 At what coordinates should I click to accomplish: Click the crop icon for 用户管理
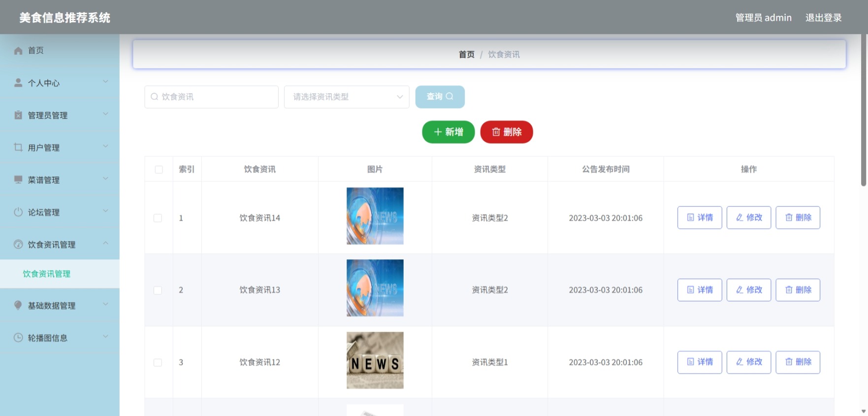pos(18,147)
